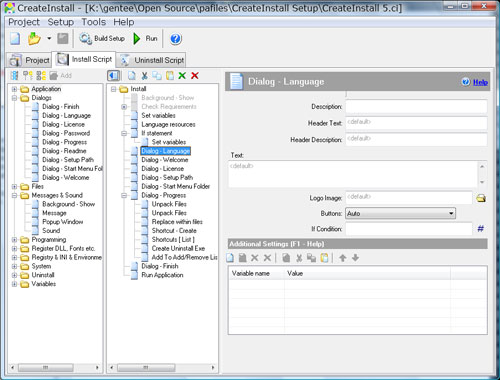Toggle the command panel visibility button

click(113, 76)
